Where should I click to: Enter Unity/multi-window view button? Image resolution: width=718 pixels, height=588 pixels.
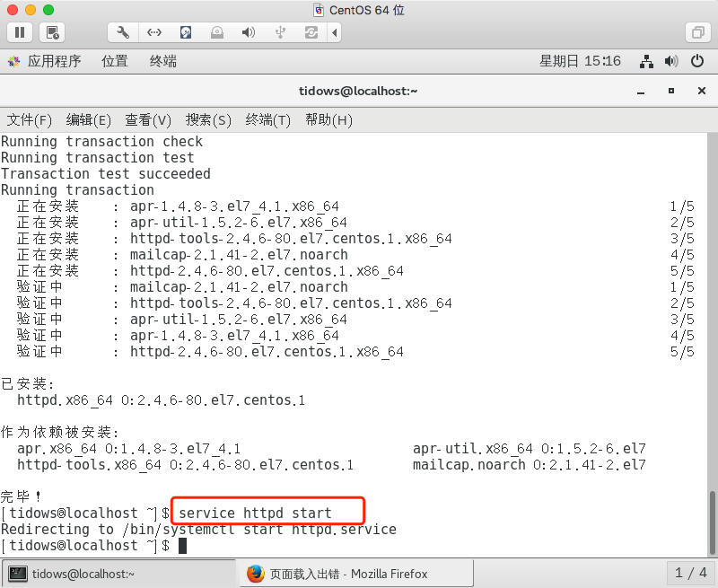coord(698,32)
